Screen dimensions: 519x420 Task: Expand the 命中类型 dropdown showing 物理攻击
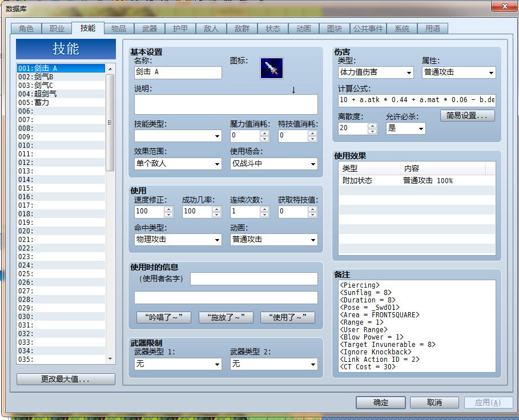pyautogui.click(x=178, y=240)
